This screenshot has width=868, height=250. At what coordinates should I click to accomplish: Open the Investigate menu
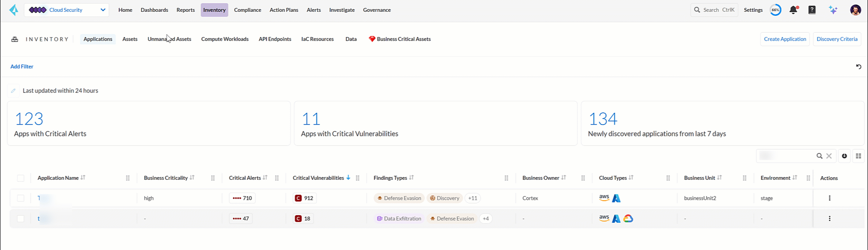(x=342, y=10)
